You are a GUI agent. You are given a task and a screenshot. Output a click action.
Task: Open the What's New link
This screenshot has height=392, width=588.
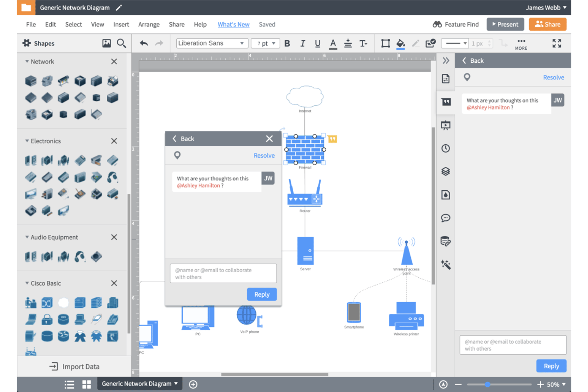point(234,24)
